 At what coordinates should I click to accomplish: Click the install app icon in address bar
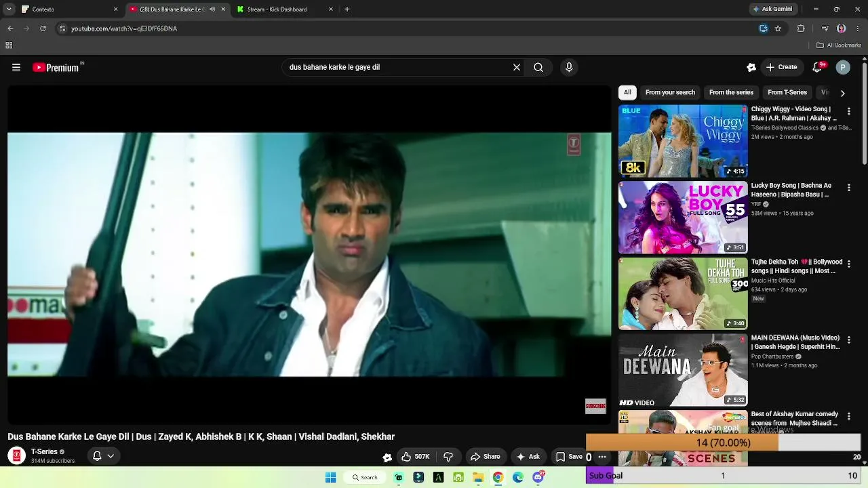764,28
